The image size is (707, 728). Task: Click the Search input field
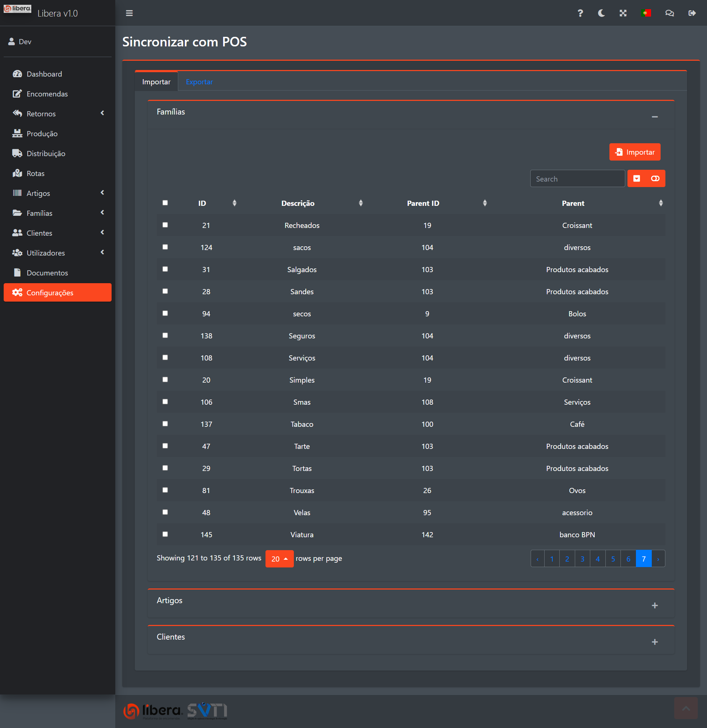(577, 179)
